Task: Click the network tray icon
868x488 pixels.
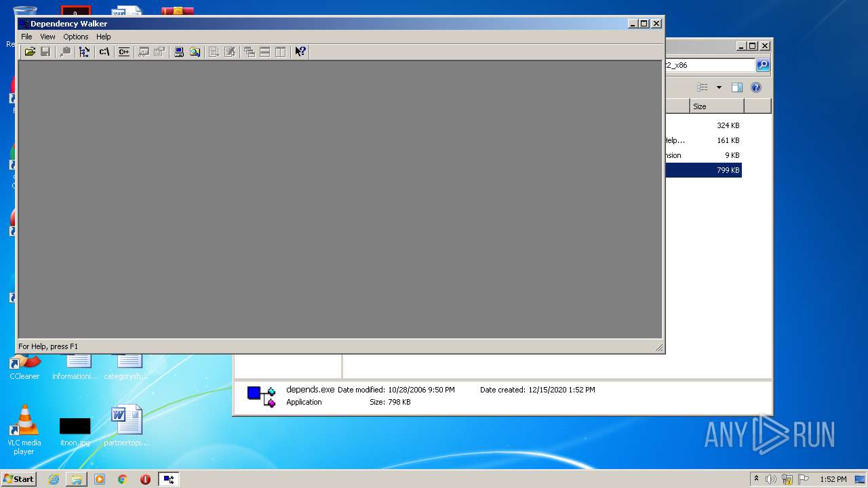Action: 787,479
